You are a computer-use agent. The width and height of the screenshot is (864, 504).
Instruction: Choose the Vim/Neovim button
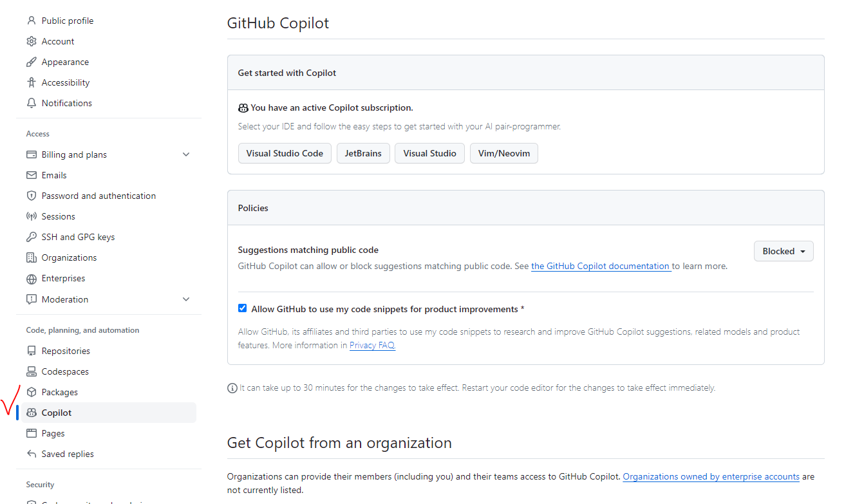(504, 153)
